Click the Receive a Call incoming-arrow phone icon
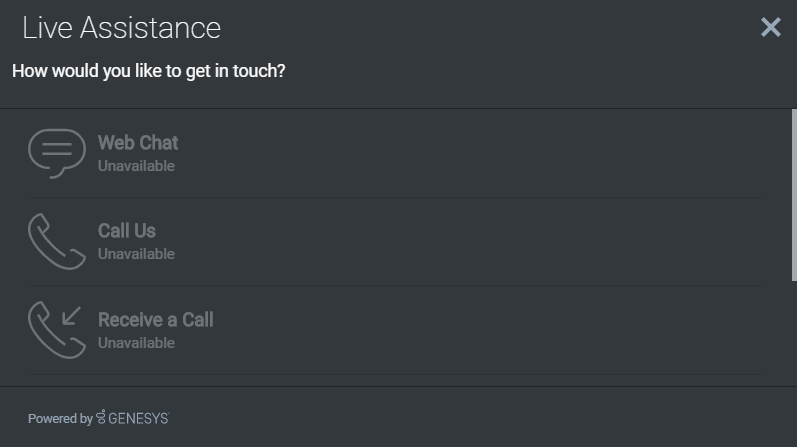This screenshot has height=447, width=797. 56,329
